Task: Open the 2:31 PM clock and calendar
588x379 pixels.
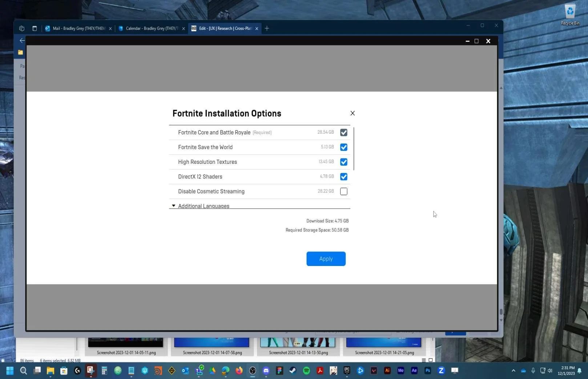Action: (x=567, y=371)
